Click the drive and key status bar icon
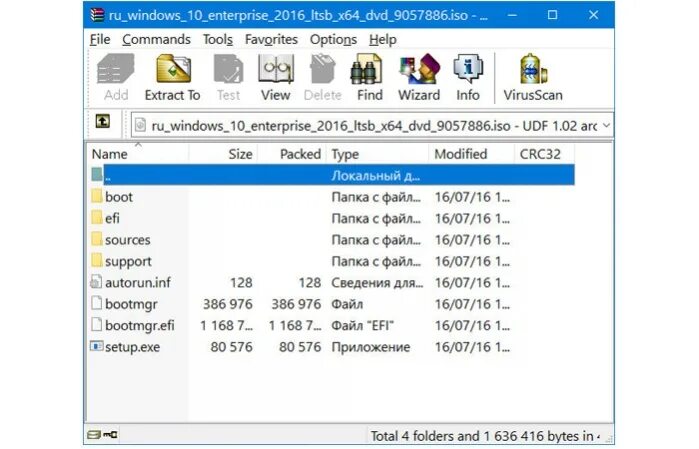Image resolution: width=699 pixels, height=449 pixels. pyautogui.click(x=103, y=434)
